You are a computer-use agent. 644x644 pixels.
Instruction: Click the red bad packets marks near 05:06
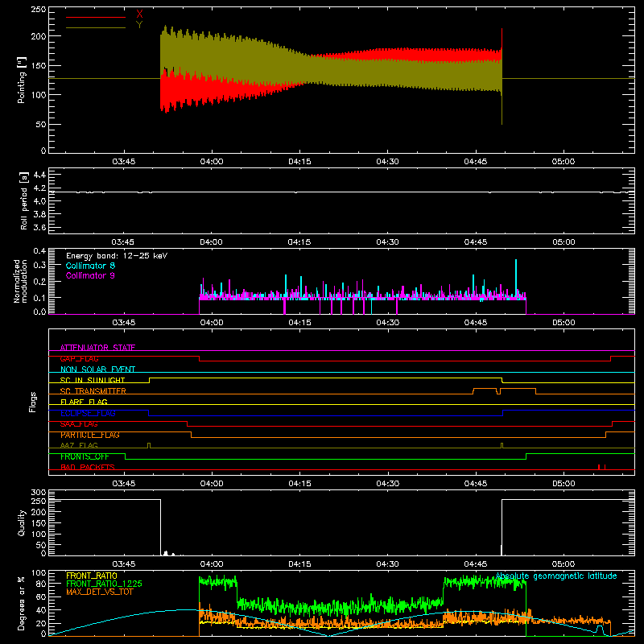[602, 467]
